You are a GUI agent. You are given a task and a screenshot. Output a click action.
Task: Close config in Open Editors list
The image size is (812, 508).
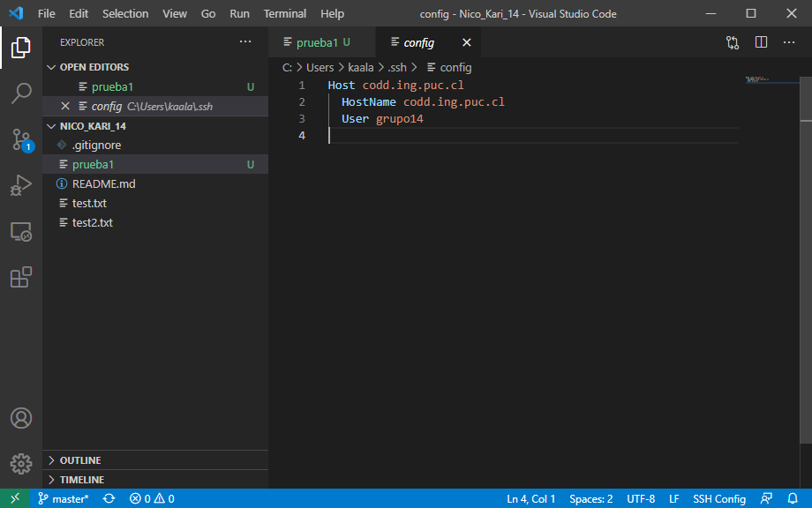tap(65, 106)
